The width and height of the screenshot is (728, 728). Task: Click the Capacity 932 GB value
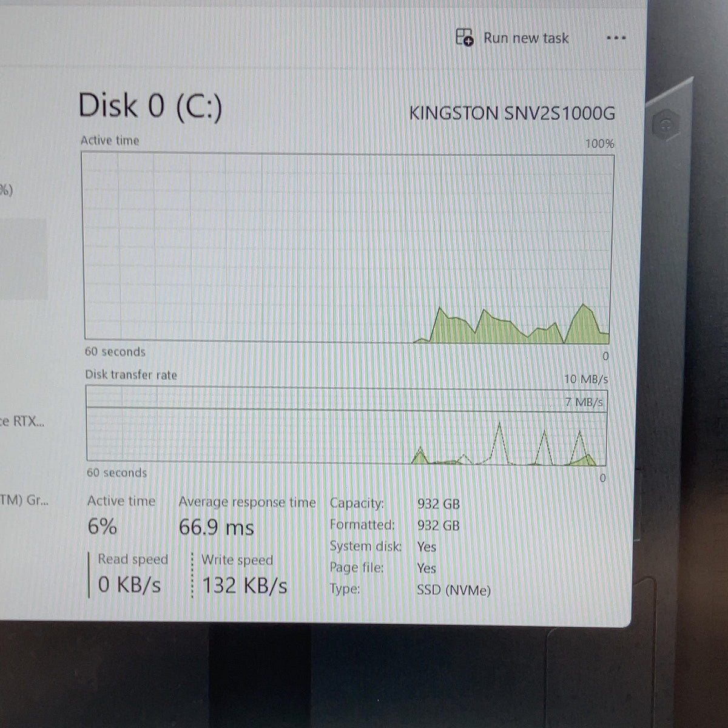coord(439,504)
